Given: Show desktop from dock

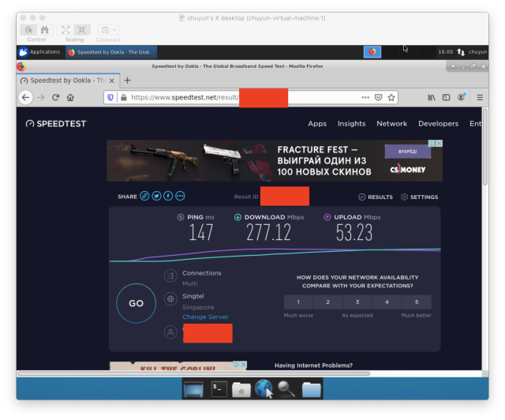Looking at the screenshot, I should [x=193, y=389].
